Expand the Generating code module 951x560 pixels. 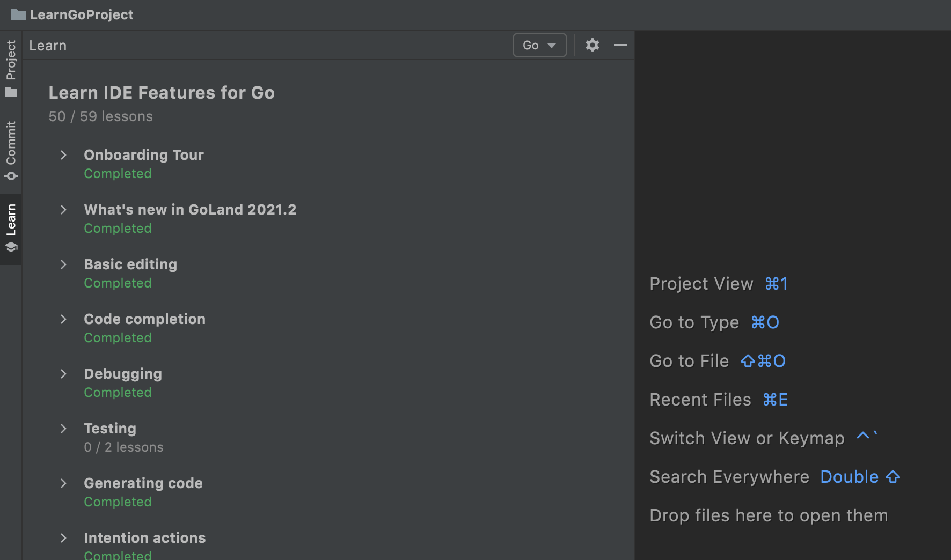point(63,483)
